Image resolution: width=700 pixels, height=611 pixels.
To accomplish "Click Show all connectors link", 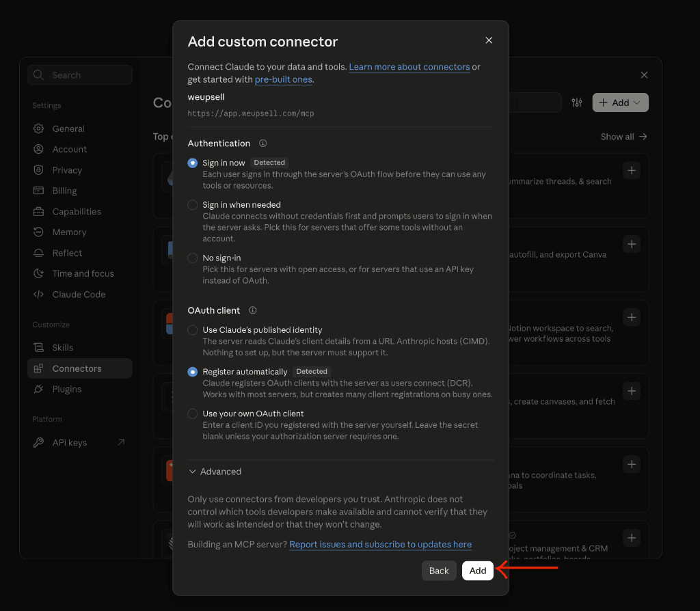I will click(x=623, y=137).
